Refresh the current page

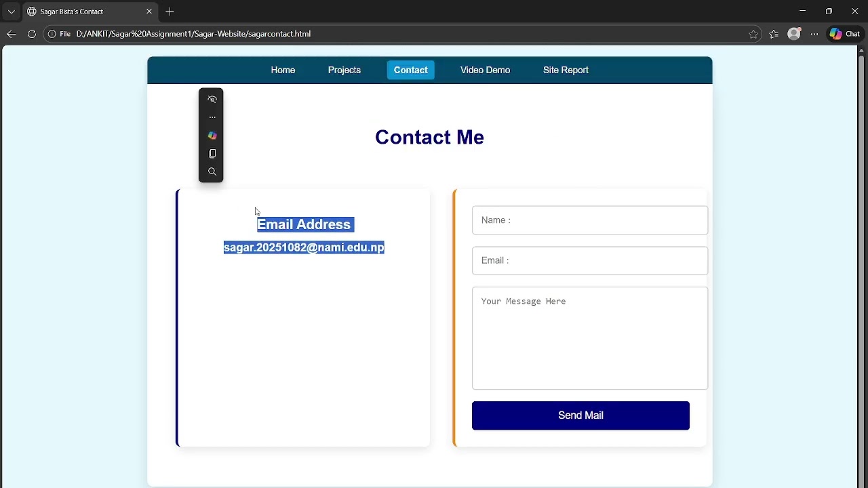(31, 34)
